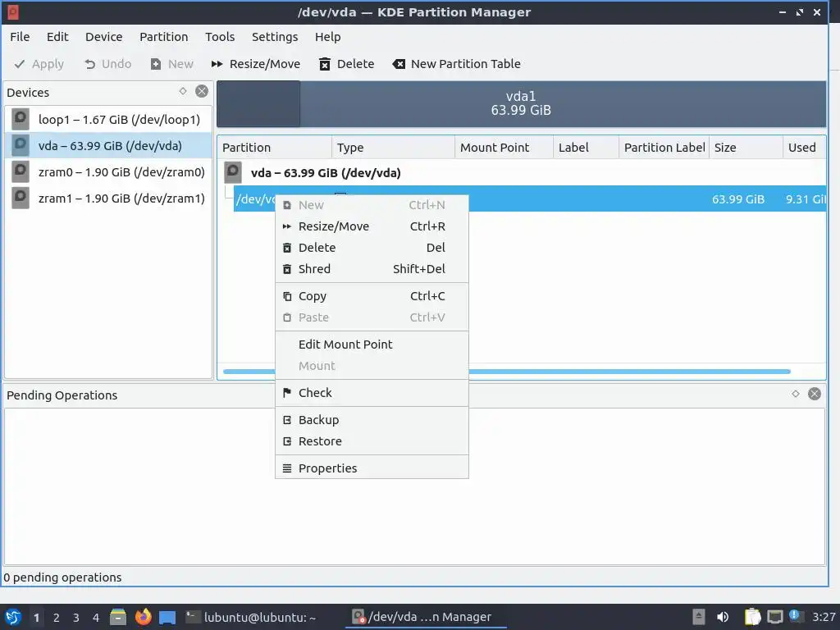Click the Apply checkmark toolbar button
840x630 pixels.
click(39, 64)
